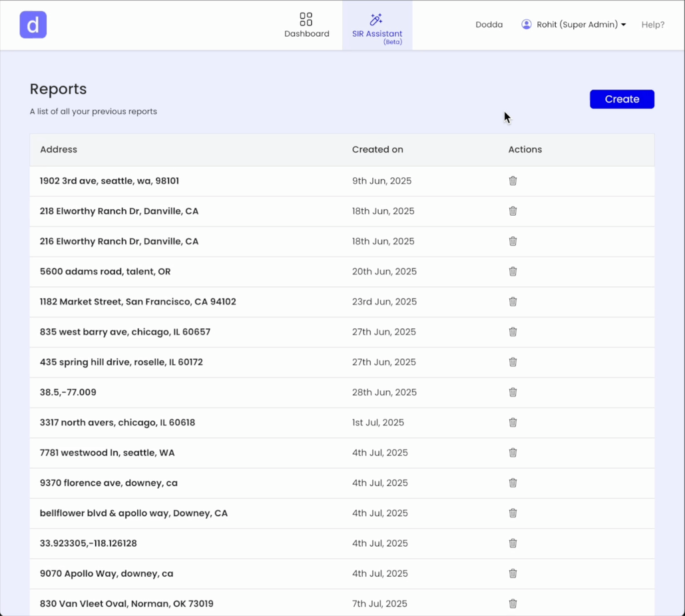
Task: Click the Address column header
Action: [59, 149]
